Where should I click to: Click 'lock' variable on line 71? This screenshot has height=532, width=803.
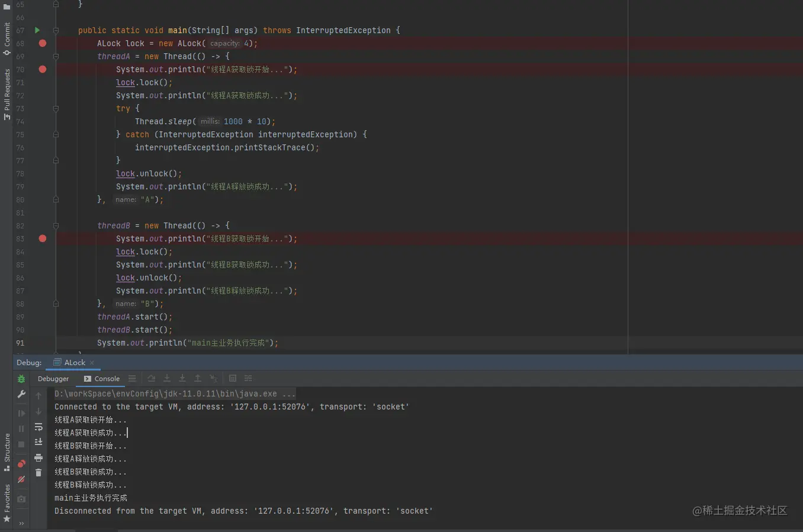pos(126,82)
